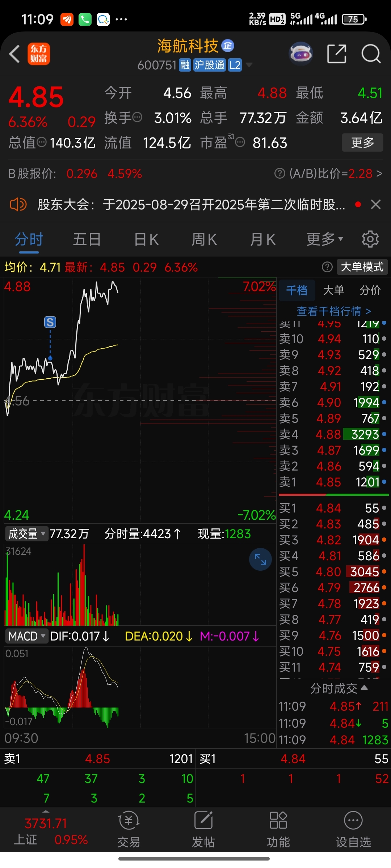
Task: Dismiss the announcement with the X
Action: [376, 205]
